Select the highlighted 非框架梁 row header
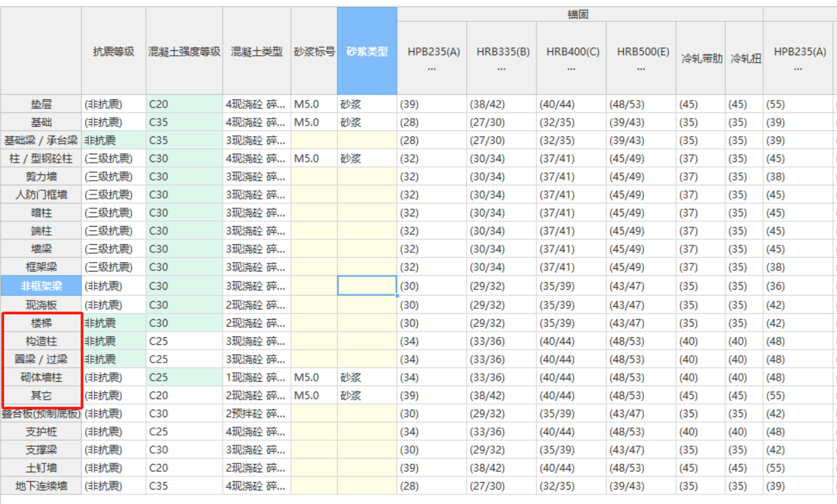 point(41,285)
